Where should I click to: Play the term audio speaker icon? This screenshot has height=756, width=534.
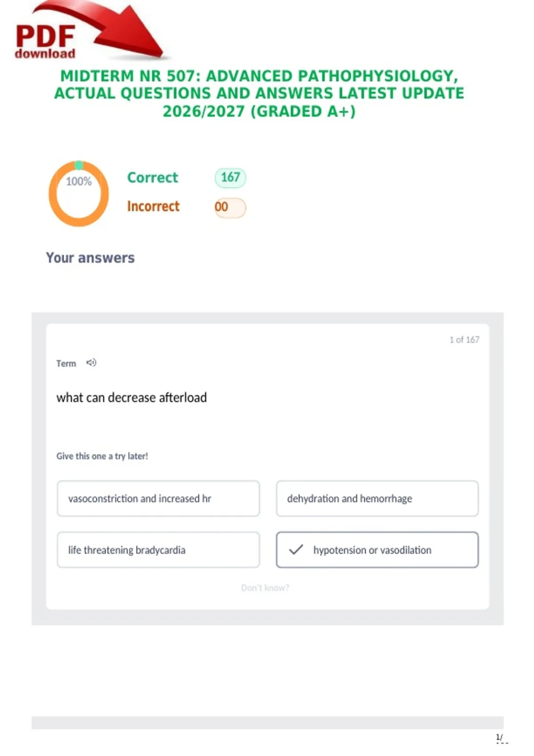click(x=91, y=363)
